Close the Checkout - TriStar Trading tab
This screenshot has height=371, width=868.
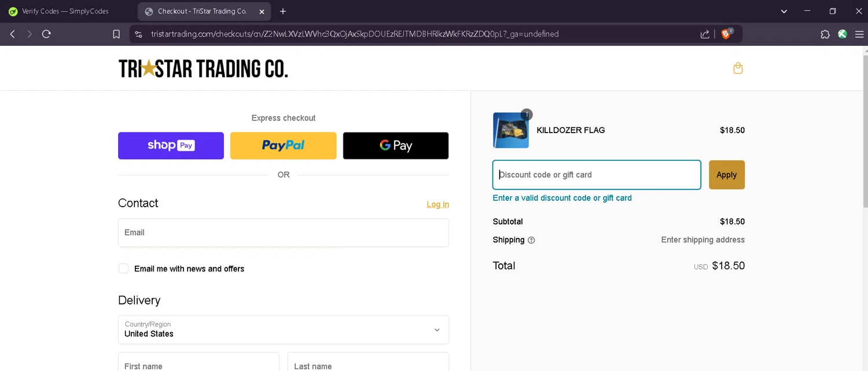(x=262, y=11)
